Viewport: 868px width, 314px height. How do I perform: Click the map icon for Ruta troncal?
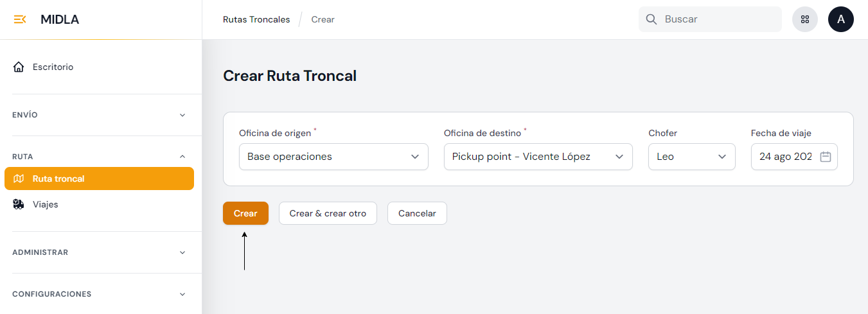[x=19, y=179]
